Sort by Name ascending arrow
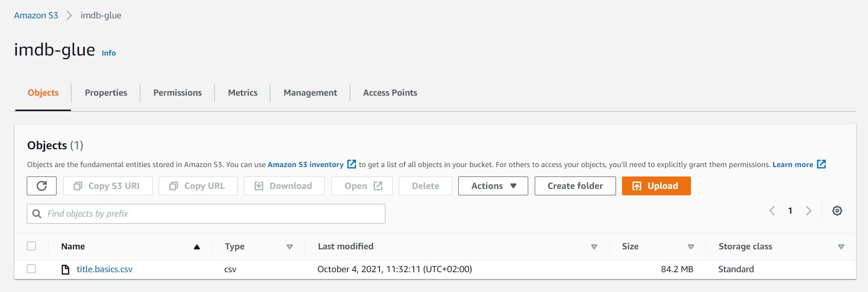Viewport: 868px width, 292px height. tap(197, 247)
